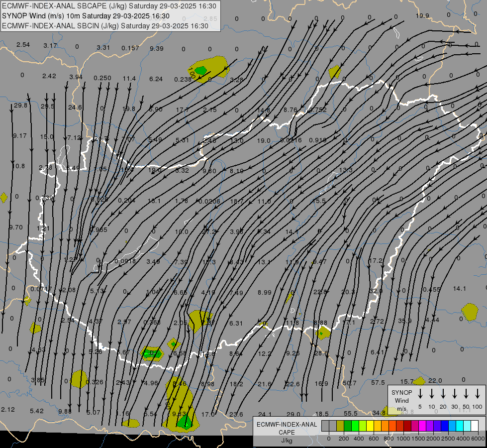Click the SYNOP Wind m/s legend label
Viewport: 487px width, 448px height.
[x=401, y=400]
